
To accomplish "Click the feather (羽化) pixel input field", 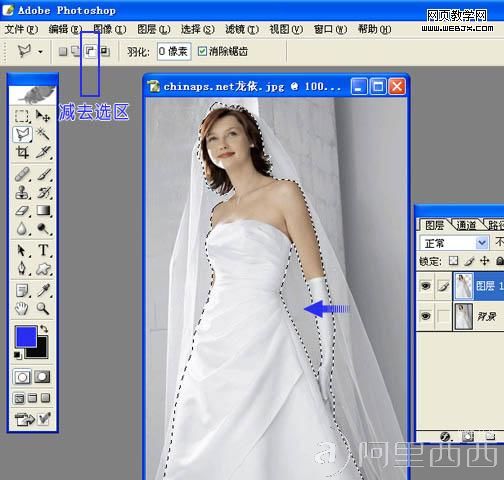I will tap(174, 51).
